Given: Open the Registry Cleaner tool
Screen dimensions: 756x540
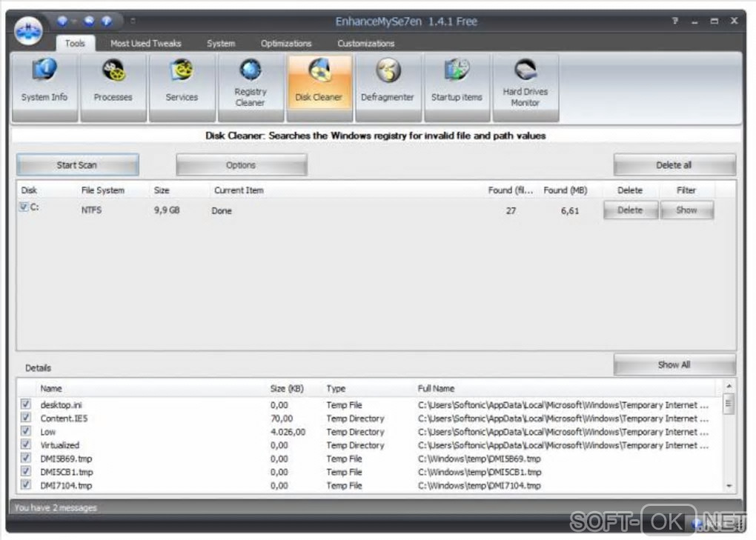Looking at the screenshot, I should point(251,87).
